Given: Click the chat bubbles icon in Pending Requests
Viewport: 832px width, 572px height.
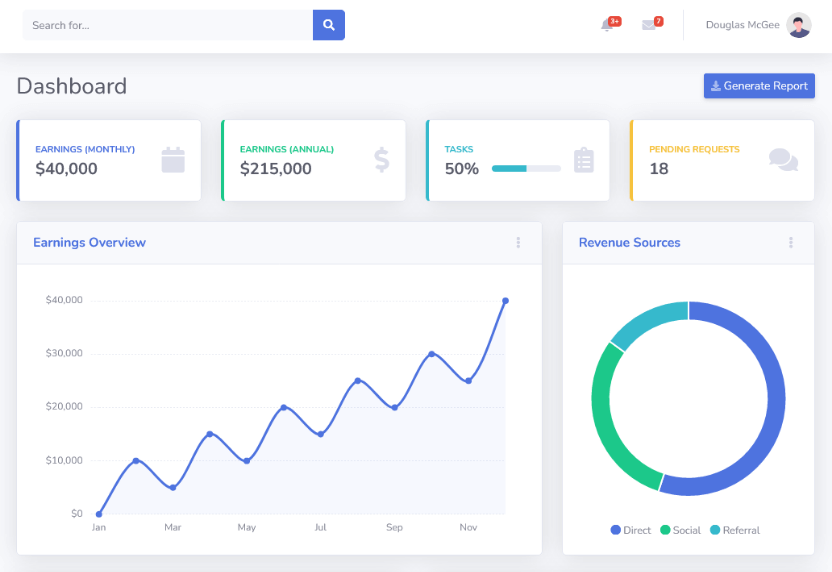Looking at the screenshot, I should 783,160.
